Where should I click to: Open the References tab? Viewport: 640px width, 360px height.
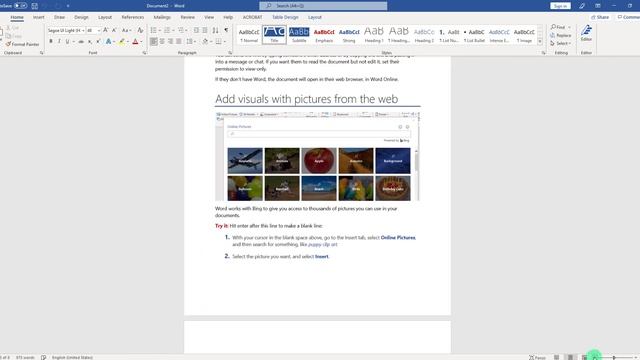pos(133,17)
